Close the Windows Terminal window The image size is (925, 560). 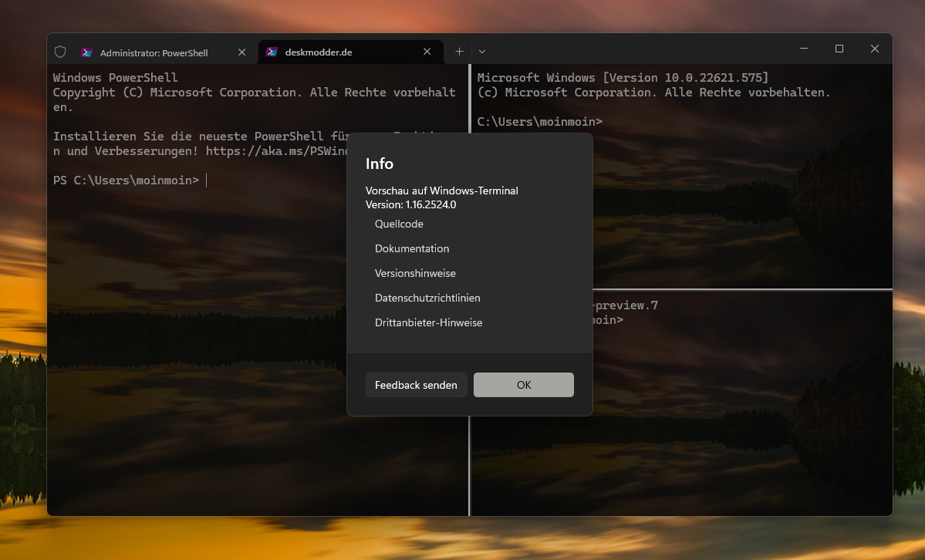pos(875,49)
